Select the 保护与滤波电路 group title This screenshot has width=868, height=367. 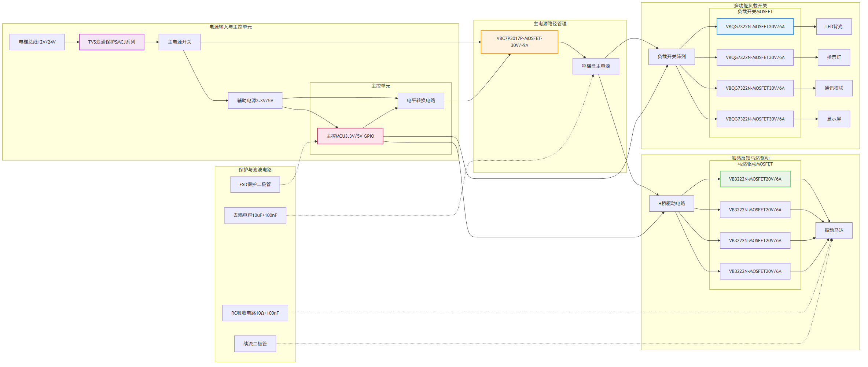[x=255, y=170]
